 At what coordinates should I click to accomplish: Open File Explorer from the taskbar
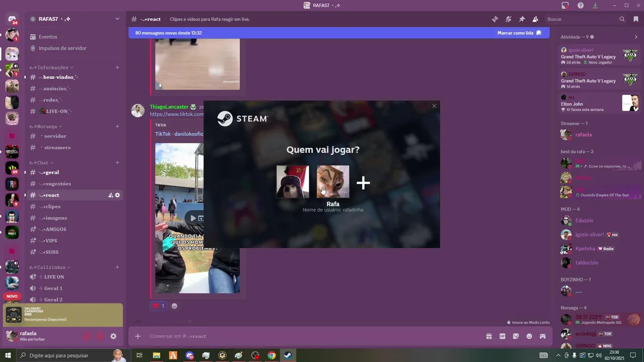pyautogui.click(x=156, y=355)
